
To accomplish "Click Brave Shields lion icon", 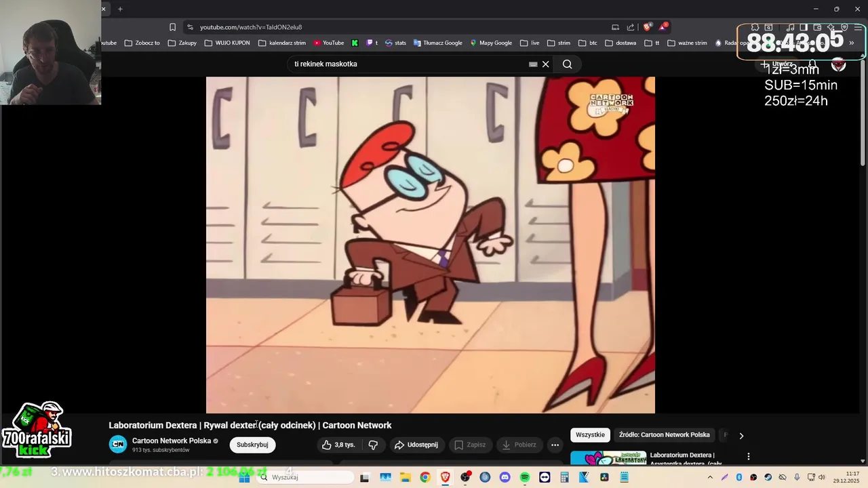I will tap(647, 27).
